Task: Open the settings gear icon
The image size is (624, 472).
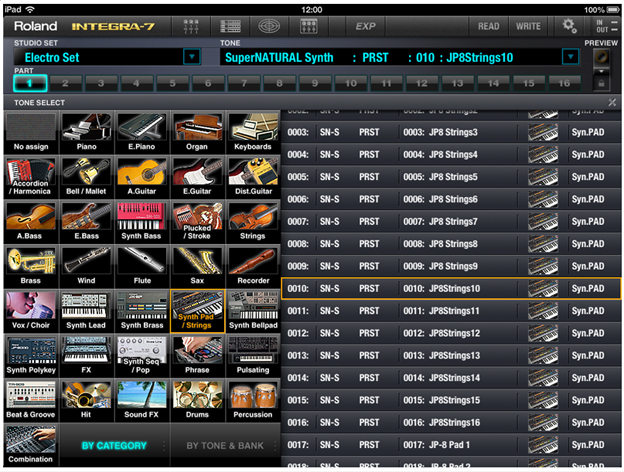Action: (x=569, y=26)
